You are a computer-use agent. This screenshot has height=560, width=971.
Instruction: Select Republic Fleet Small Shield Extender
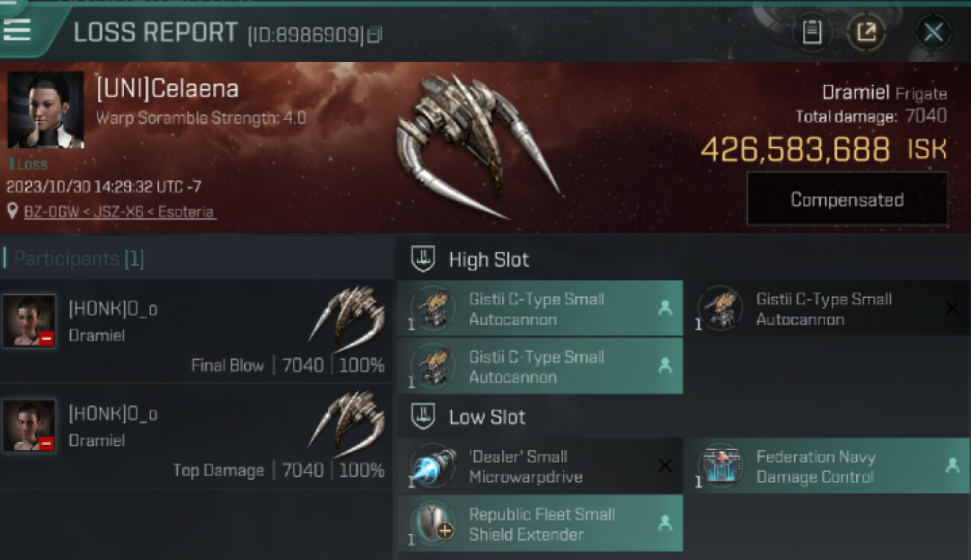tap(540, 523)
